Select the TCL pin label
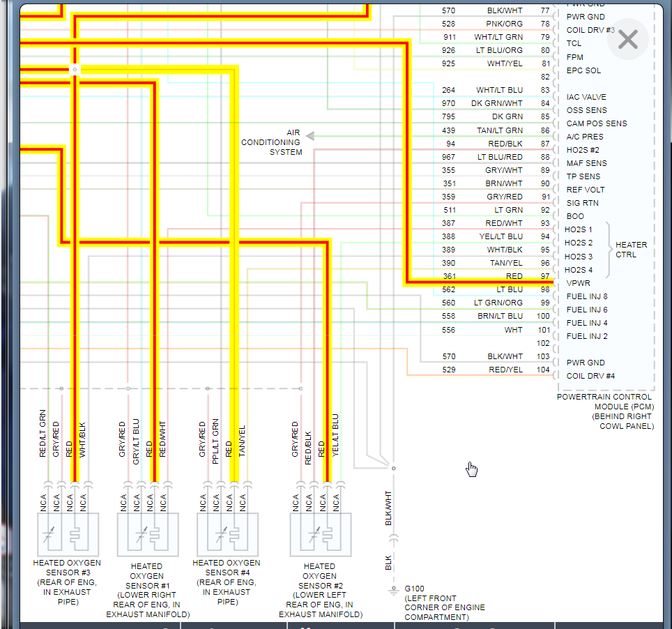The width and height of the screenshot is (672, 629). [x=574, y=43]
